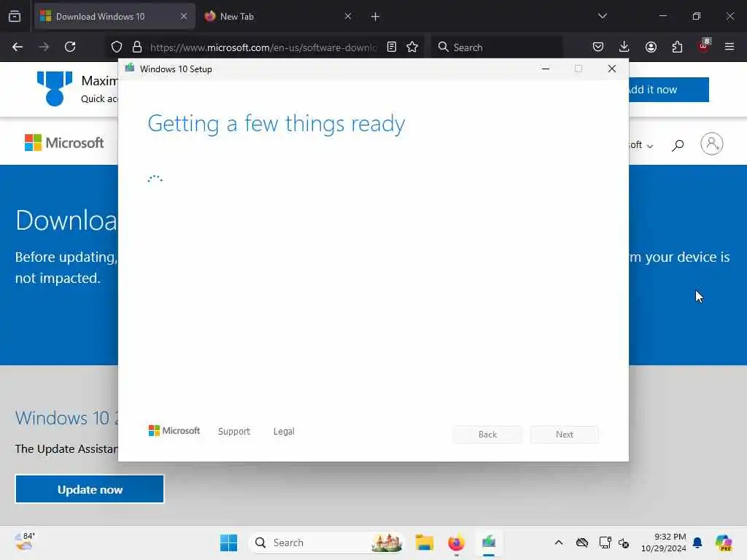Open the weather widget showing 84°
Screen dimensions: 747x560
pos(24,542)
